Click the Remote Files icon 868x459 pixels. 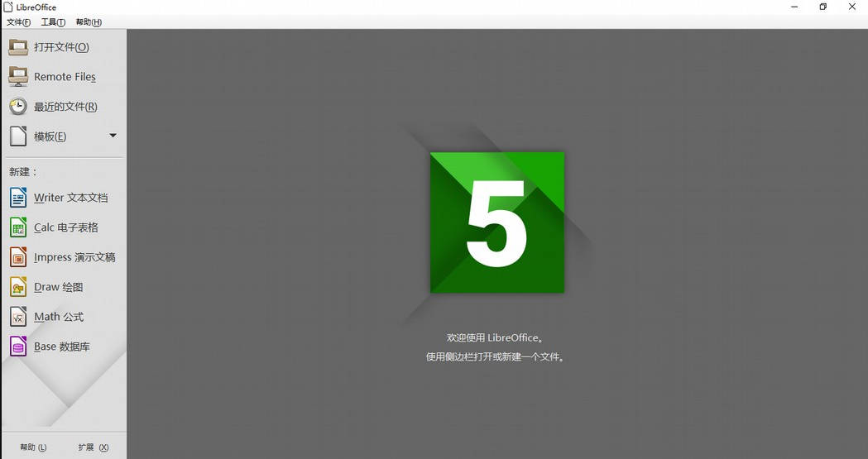18,77
